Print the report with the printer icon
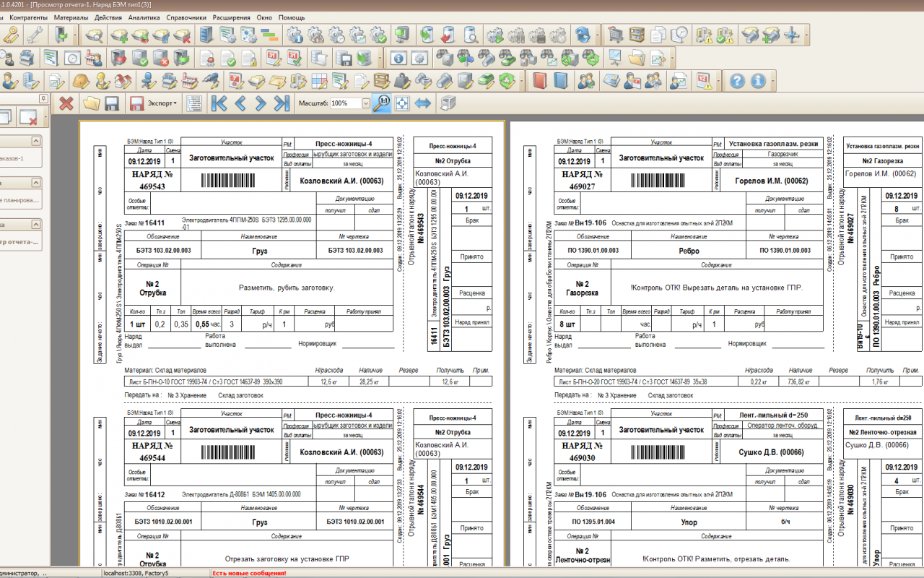 (448, 103)
